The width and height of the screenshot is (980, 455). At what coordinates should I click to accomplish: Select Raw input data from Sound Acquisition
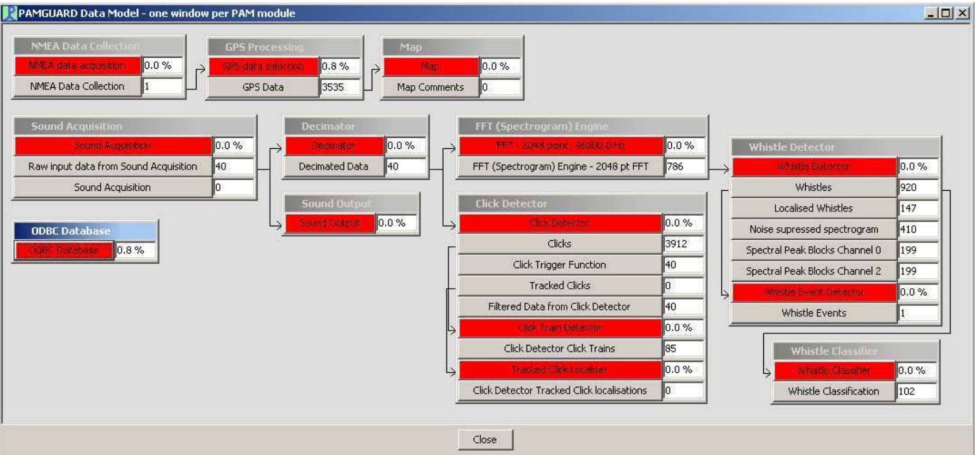pos(113,166)
